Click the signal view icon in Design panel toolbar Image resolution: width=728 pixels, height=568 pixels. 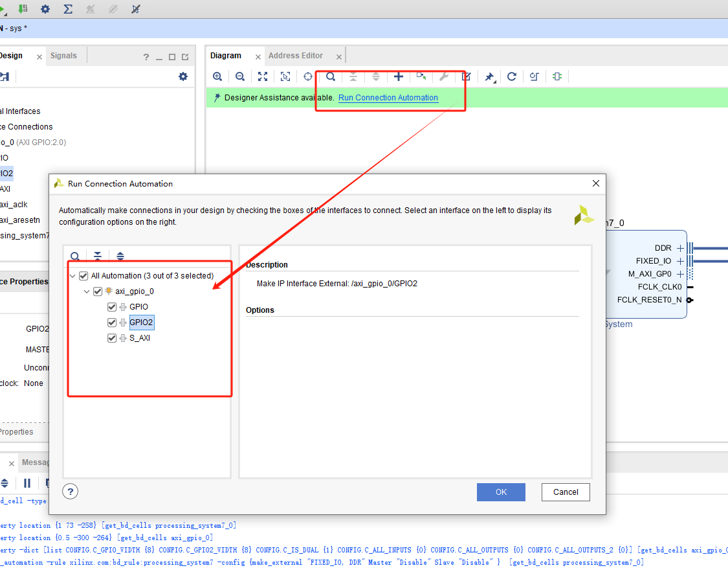point(6,76)
